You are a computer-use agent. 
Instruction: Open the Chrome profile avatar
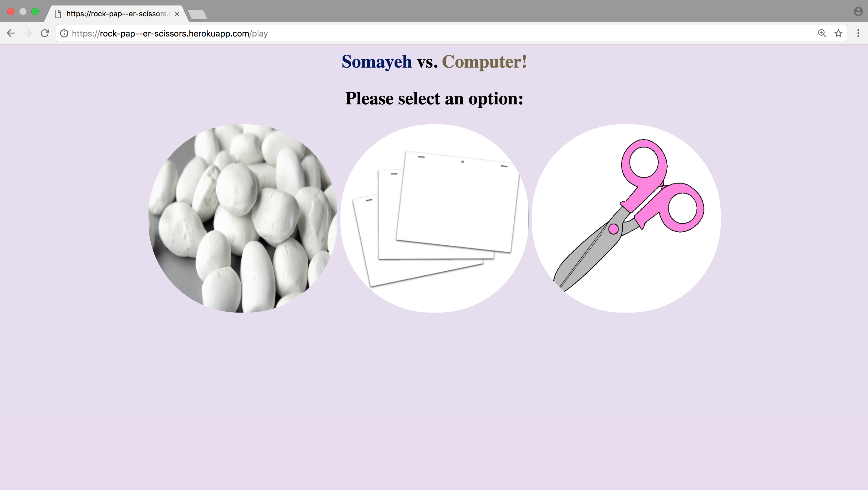pyautogui.click(x=858, y=12)
